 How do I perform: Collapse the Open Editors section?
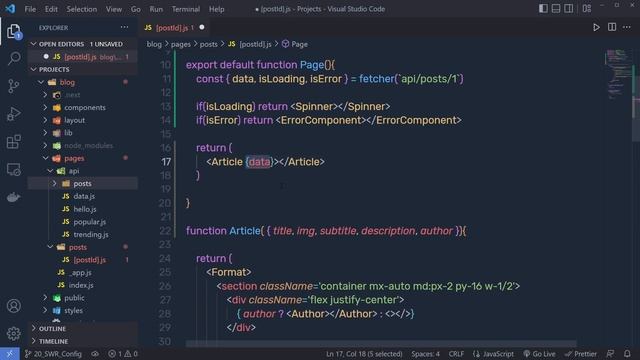(82, 44)
